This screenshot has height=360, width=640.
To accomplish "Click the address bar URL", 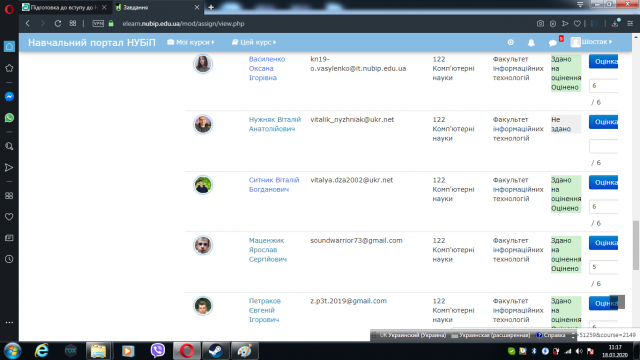I will (x=183, y=24).
